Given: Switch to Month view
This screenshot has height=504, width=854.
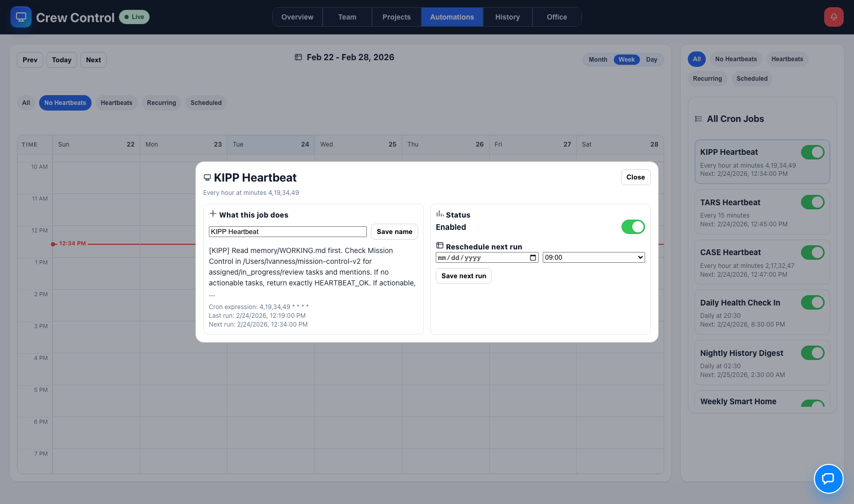Looking at the screenshot, I should (x=598, y=59).
